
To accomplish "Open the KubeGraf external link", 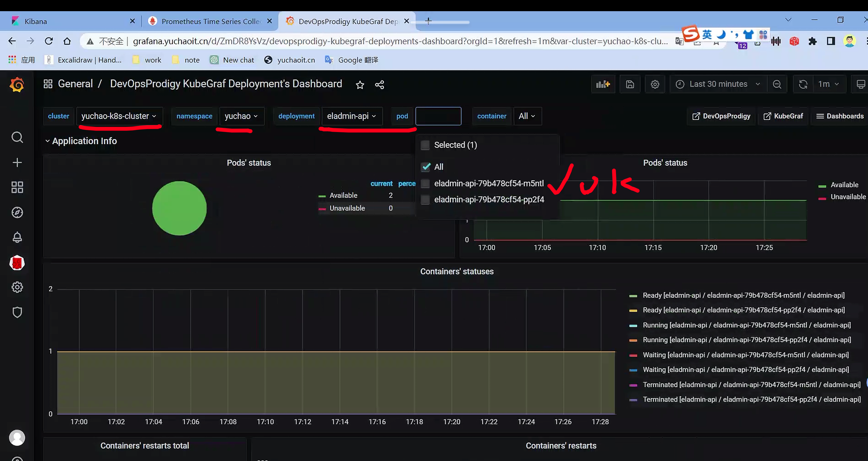I will pyautogui.click(x=783, y=116).
